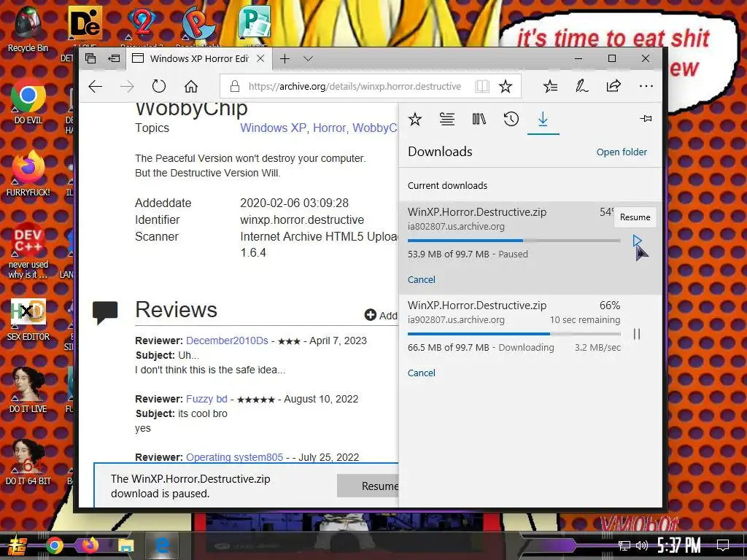
Task: Select the Downloads hub icon
Action: tap(543, 119)
